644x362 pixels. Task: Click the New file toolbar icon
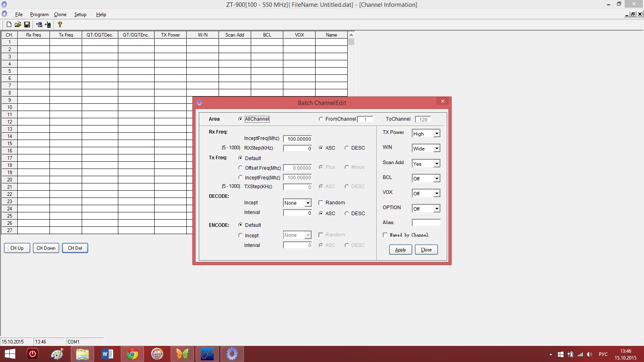pyautogui.click(x=9, y=25)
